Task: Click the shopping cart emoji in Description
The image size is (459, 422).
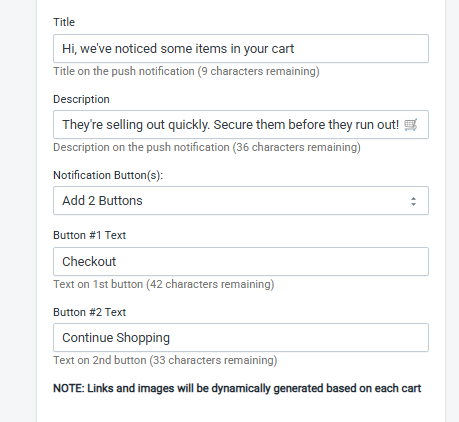Action: coord(410,125)
